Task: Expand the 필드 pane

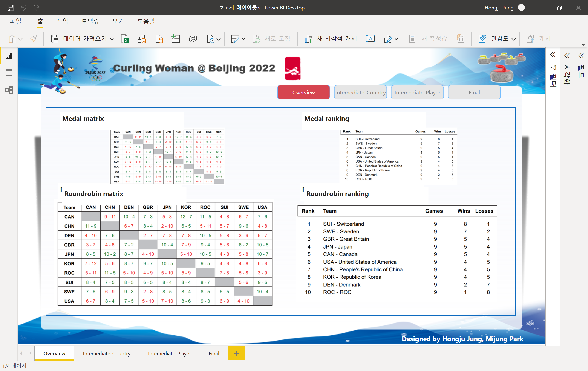Action: (x=581, y=56)
